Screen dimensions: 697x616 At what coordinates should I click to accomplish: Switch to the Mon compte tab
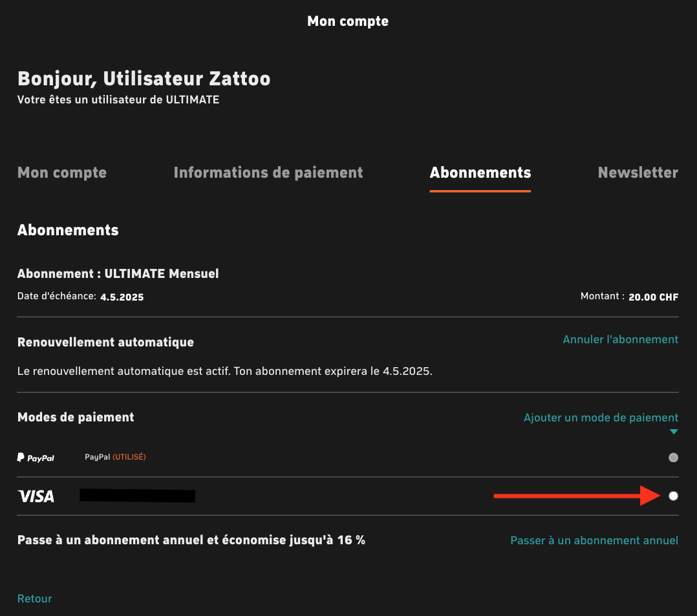62,173
